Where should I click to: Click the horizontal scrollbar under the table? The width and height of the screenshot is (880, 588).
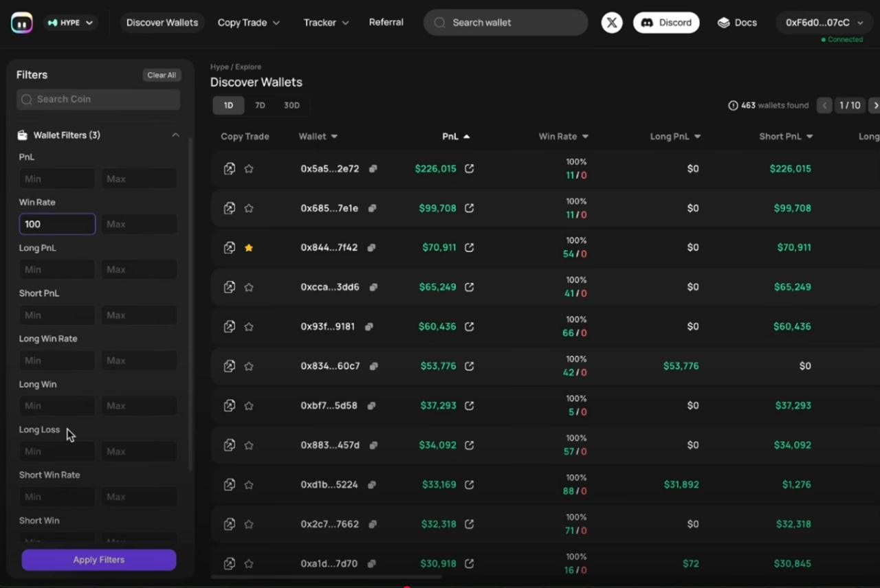point(326,577)
